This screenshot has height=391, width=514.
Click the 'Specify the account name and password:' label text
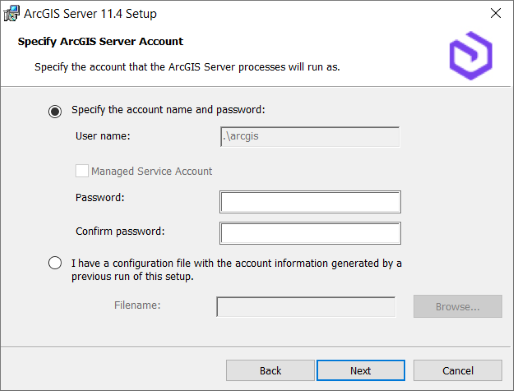click(168, 110)
